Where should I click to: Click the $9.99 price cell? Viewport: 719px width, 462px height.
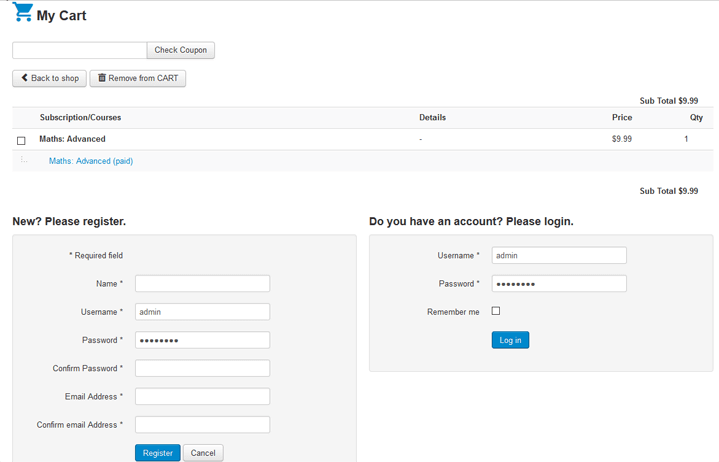622,139
